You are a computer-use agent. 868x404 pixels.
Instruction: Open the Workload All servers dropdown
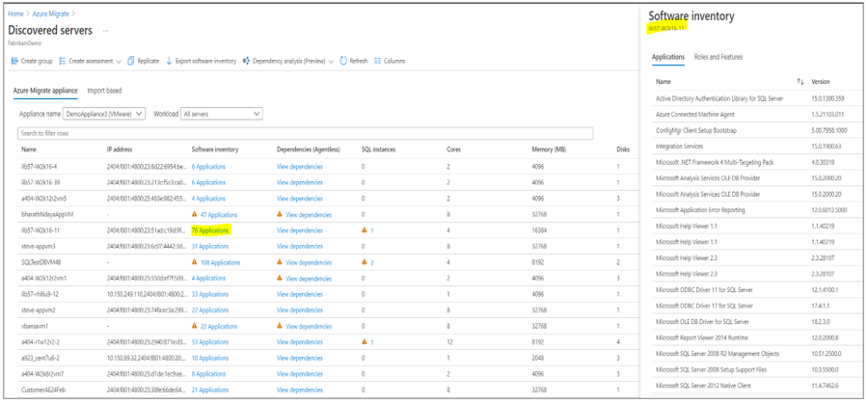[x=222, y=114]
